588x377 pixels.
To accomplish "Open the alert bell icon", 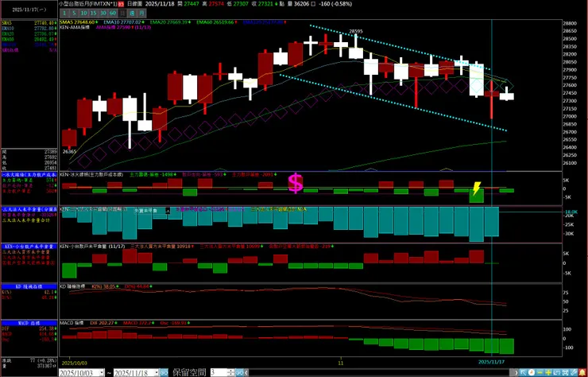I will [582, 373].
